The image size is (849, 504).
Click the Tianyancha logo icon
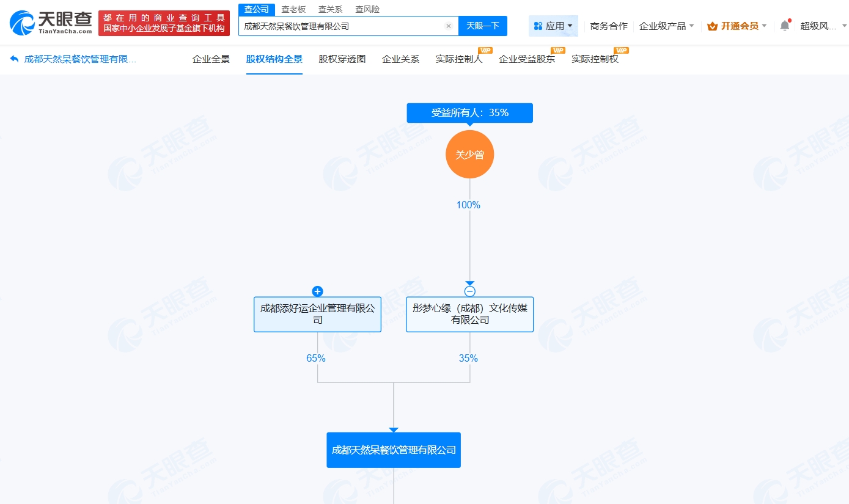(23, 23)
